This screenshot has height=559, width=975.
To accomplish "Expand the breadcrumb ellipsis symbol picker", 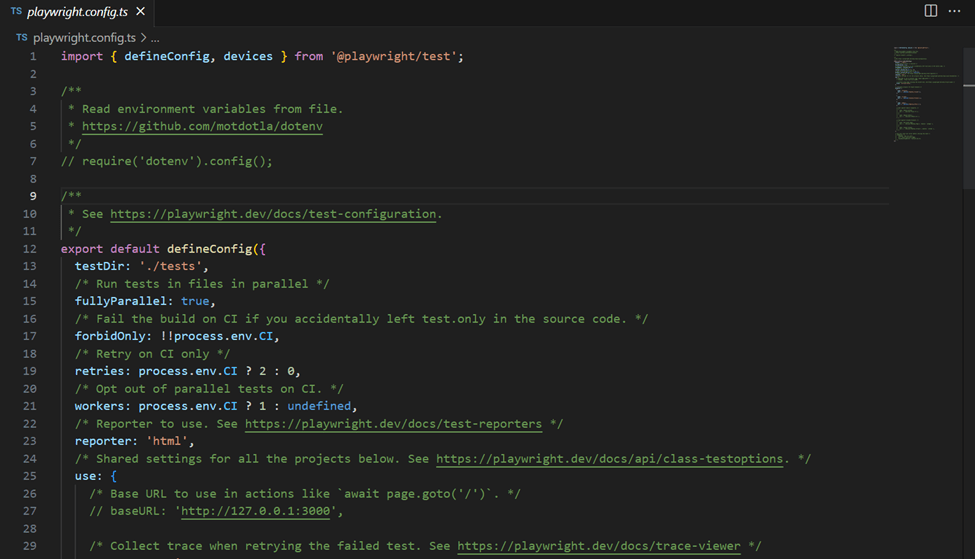I will tap(155, 37).
